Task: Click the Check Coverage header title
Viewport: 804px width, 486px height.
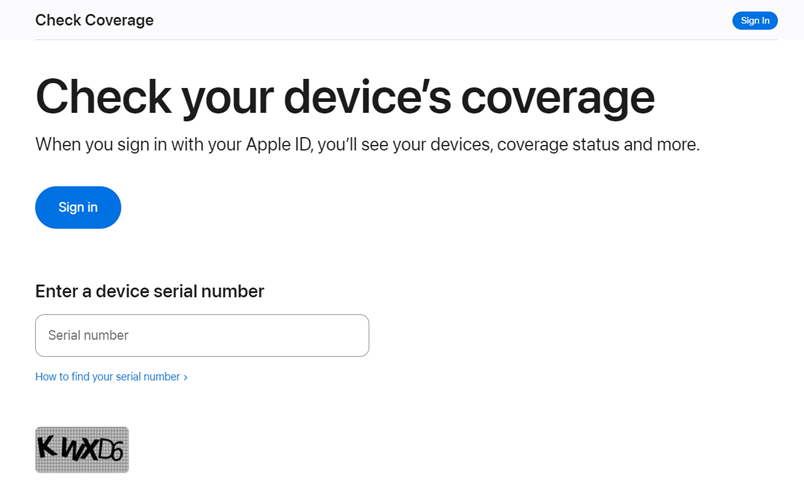Action: (x=94, y=20)
